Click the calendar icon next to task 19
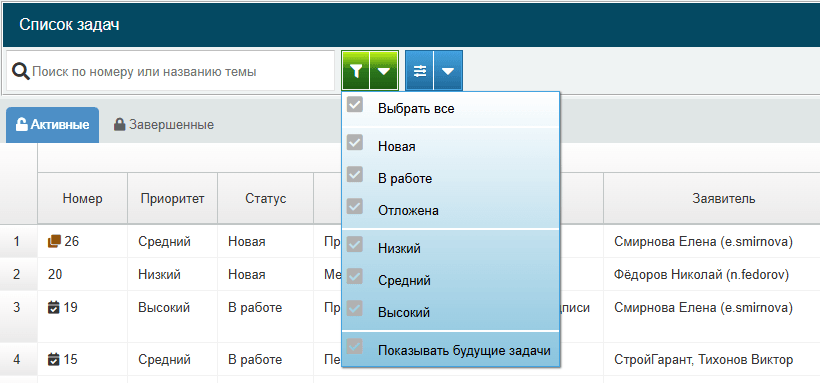The image size is (820, 383). (x=54, y=308)
